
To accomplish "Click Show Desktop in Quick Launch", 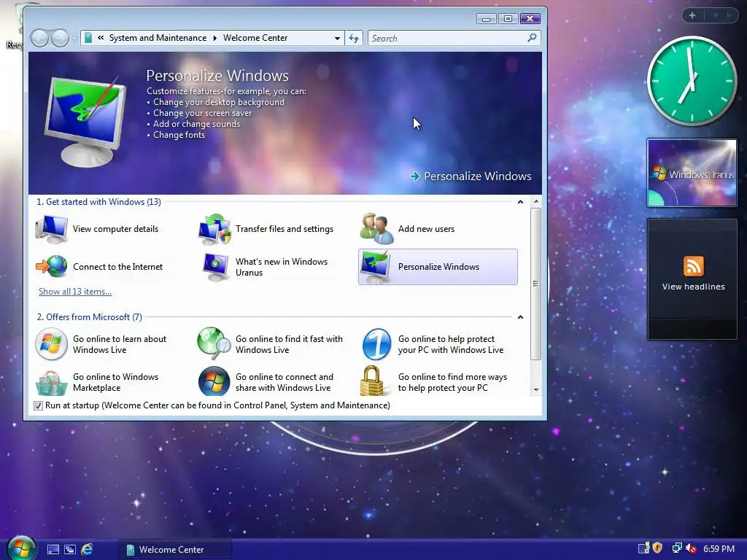I will pos(53,550).
